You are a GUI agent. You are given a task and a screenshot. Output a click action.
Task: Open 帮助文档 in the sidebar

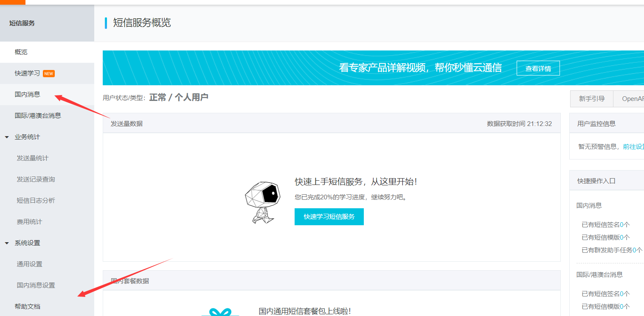[x=28, y=306]
